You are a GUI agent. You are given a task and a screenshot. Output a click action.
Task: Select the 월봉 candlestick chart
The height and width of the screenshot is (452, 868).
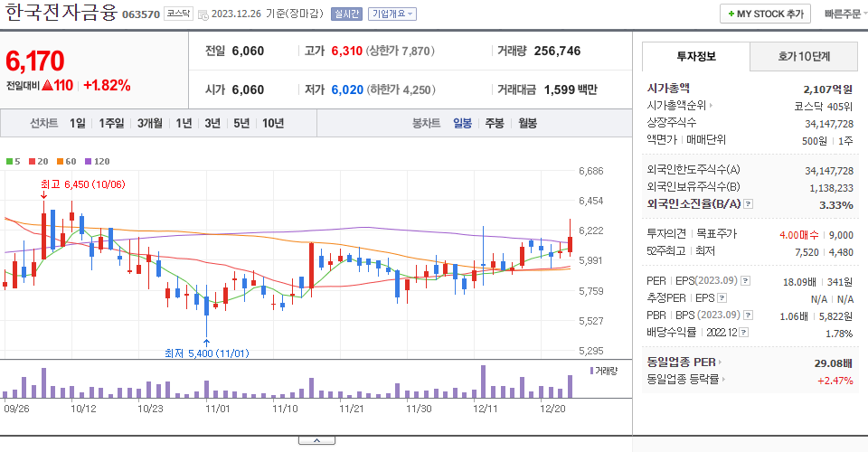click(x=527, y=123)
